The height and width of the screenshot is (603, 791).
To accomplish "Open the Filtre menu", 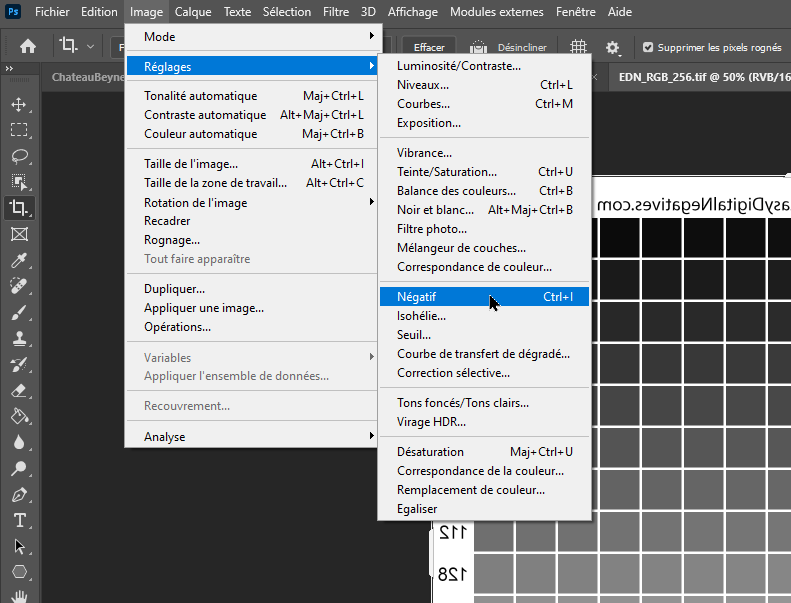I will (x=336, y=12).
